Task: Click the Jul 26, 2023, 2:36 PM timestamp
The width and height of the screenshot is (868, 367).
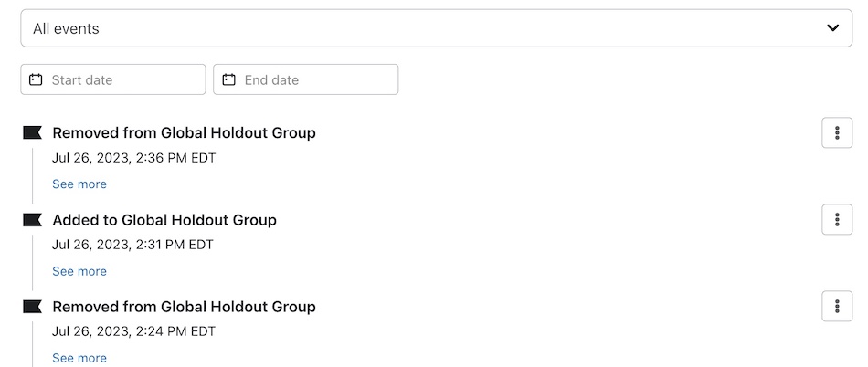Action: tap(133, 158)
